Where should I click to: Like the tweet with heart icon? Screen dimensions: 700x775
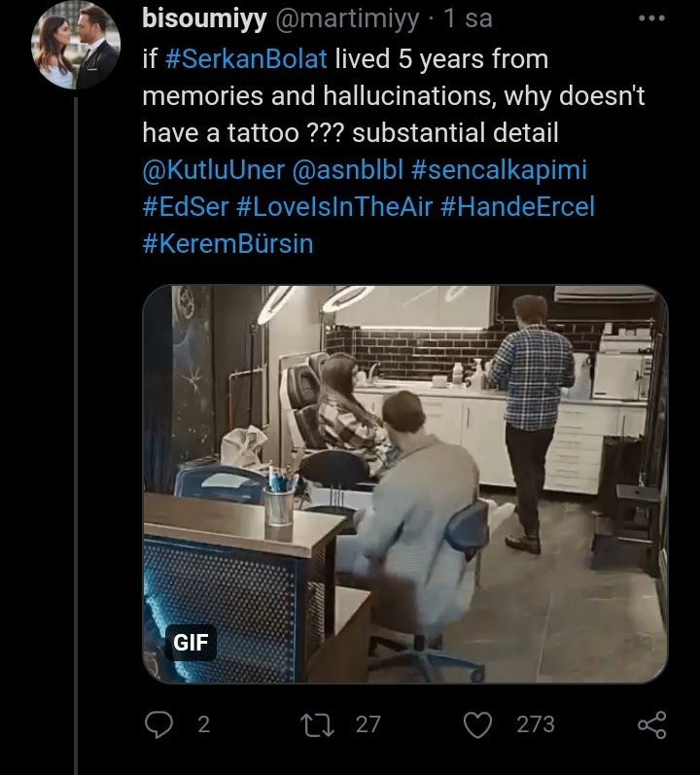pos(479,723)
